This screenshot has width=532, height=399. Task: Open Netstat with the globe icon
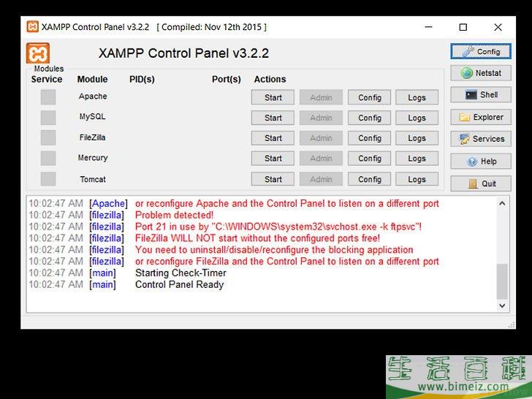(480, 73)
